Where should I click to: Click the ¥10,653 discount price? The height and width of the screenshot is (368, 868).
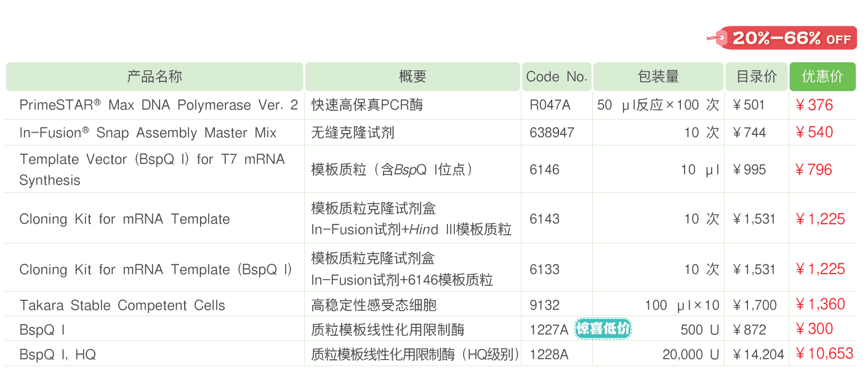click(x=824, y=354)
